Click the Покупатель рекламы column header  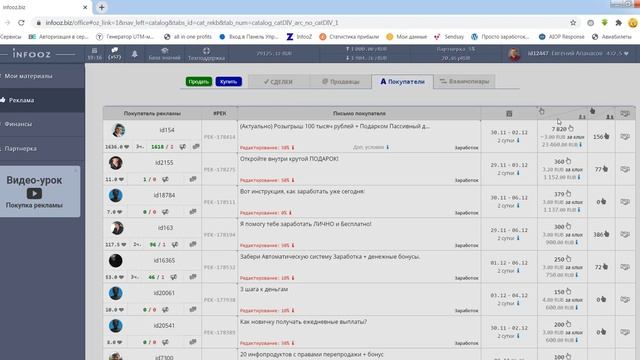[152, 113]
